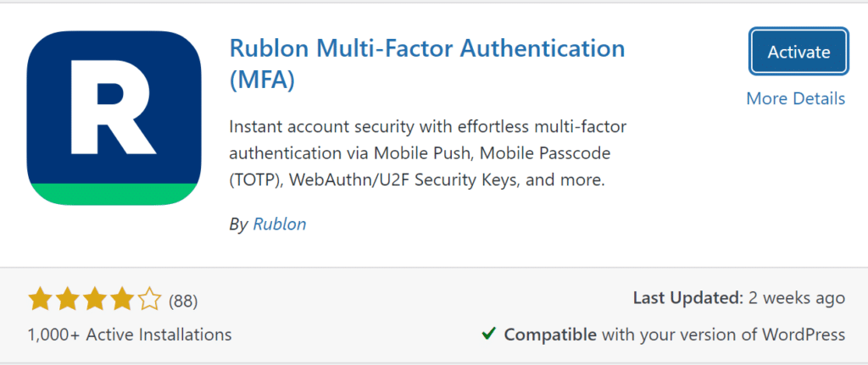Click the Last Updated label
Viewport: 868px width, 365px height.
pos(687,298)
